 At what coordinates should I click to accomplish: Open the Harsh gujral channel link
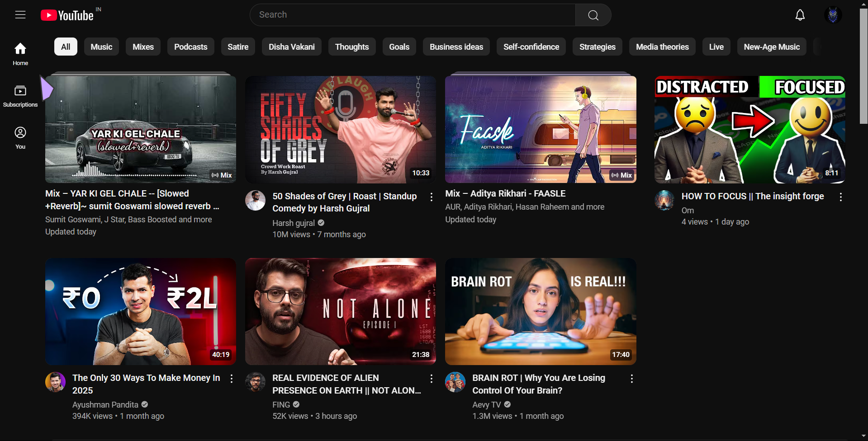point(294,223)
